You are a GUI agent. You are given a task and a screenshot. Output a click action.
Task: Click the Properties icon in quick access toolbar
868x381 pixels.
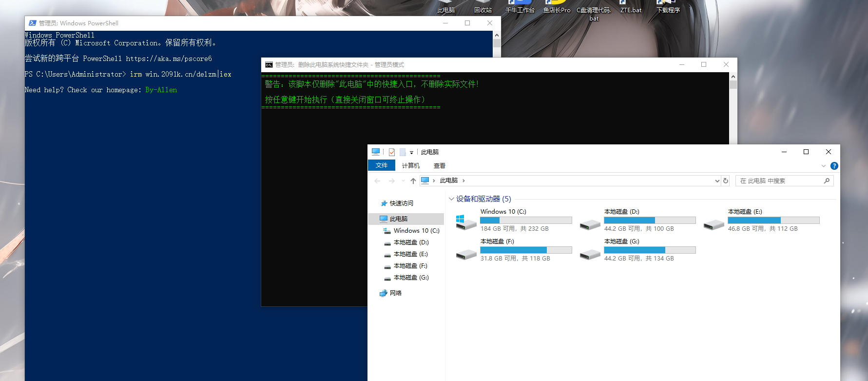(x=392, y=152)
